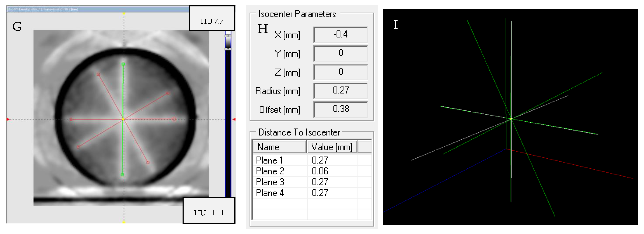Click green bottom handle of vertical line
Screen dimensions: 644x234
coord(123,174)
